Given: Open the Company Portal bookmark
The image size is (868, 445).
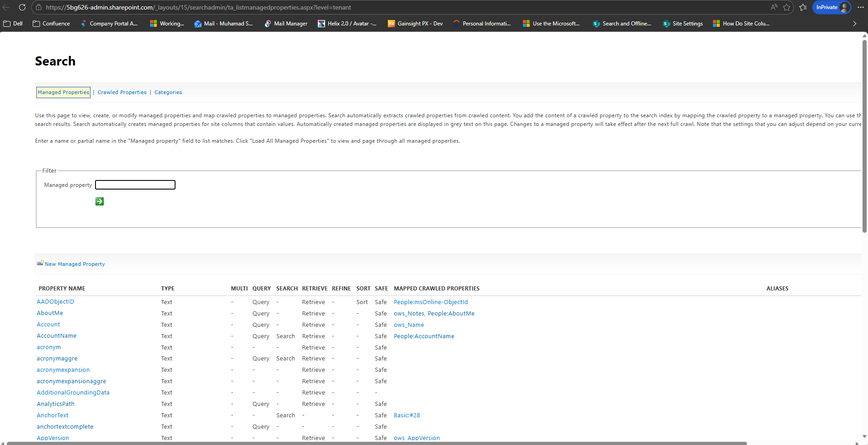Looking at the screenshot, I should (109, 24).
